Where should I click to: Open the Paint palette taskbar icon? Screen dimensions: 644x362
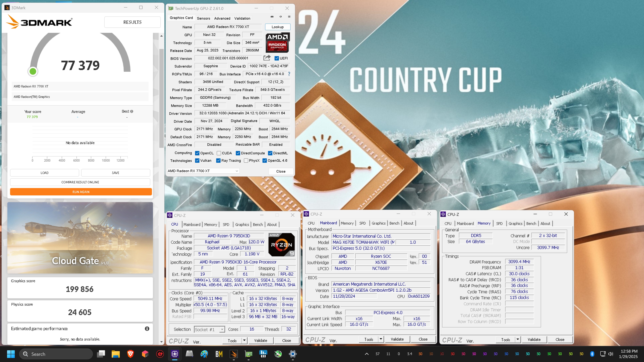[204, 354]
